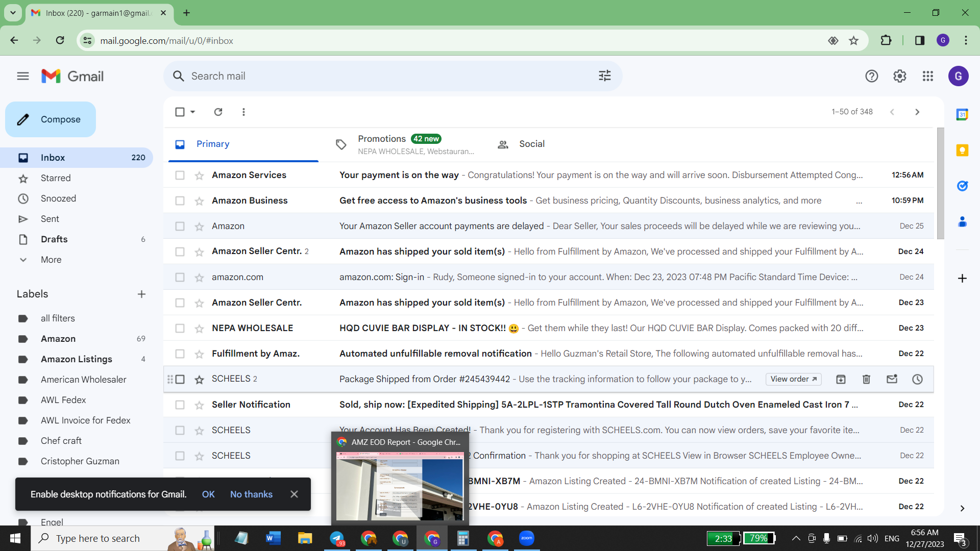
Task: Go to next page of emails
Action: 917,112
